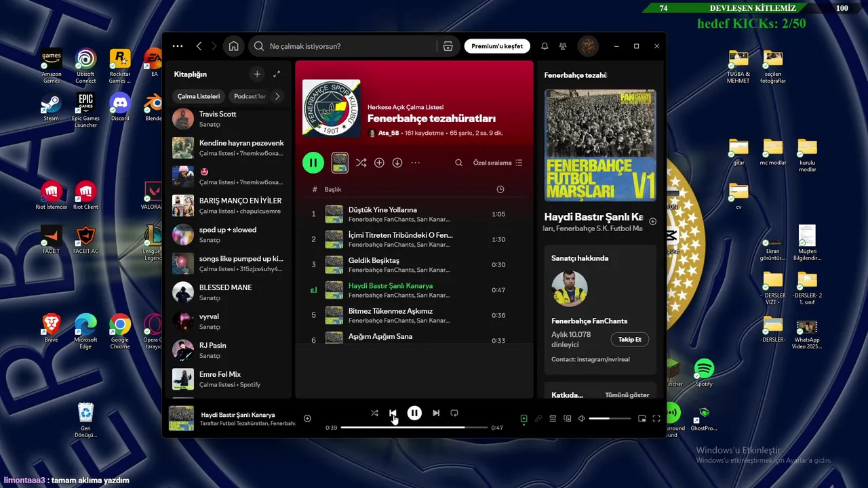Open notifications bell
868x488 pixels.
[545, 46]
